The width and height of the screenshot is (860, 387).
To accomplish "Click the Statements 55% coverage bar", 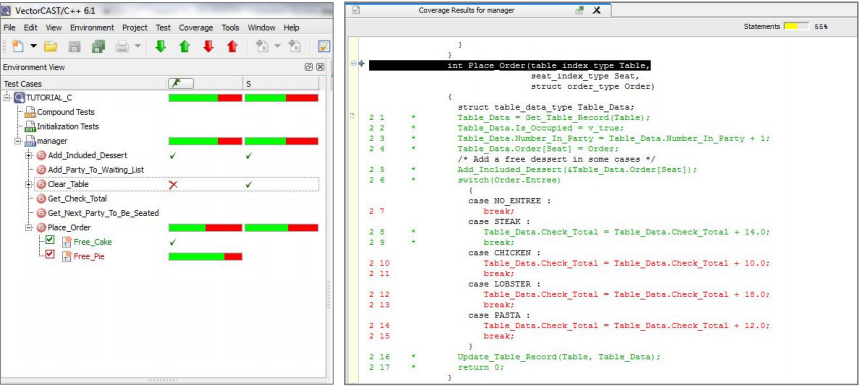I will 796,26.
